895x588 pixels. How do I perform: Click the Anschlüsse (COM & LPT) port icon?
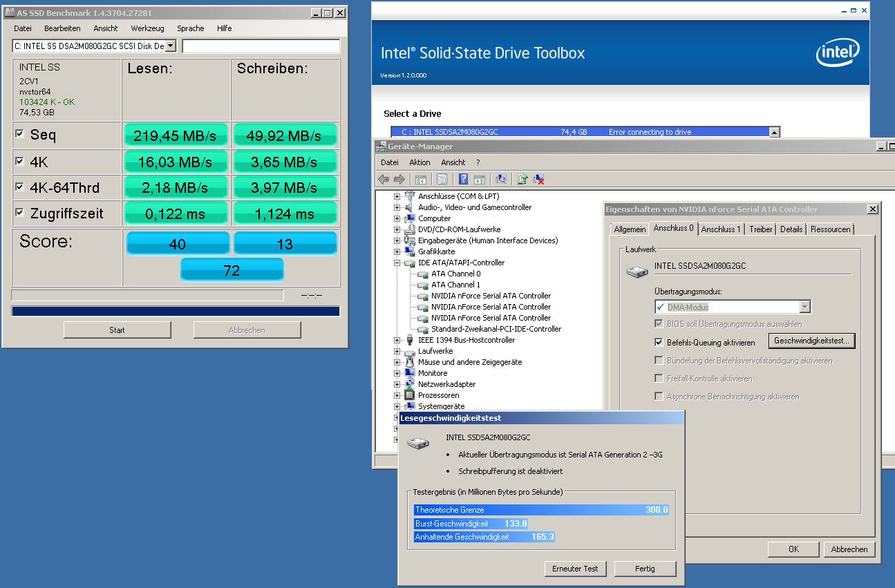coord(409,196)
